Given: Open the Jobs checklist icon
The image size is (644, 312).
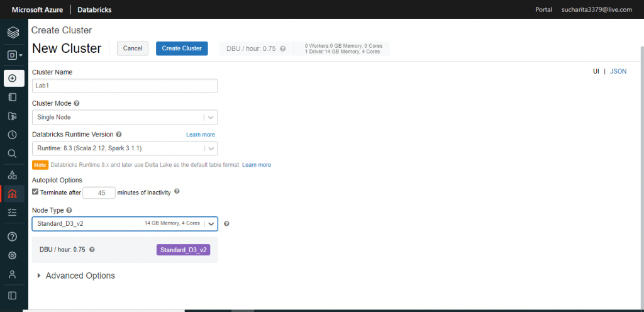Looking at the screenshot, I should click(13, 212).
